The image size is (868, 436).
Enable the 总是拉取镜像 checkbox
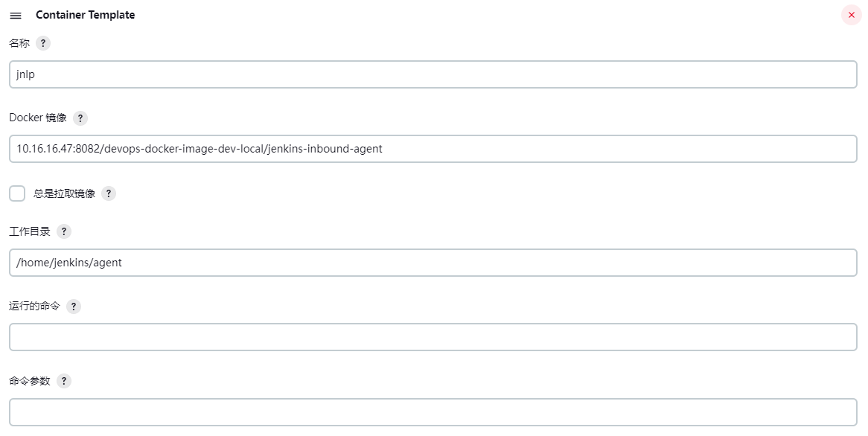(x=17, y=193)
